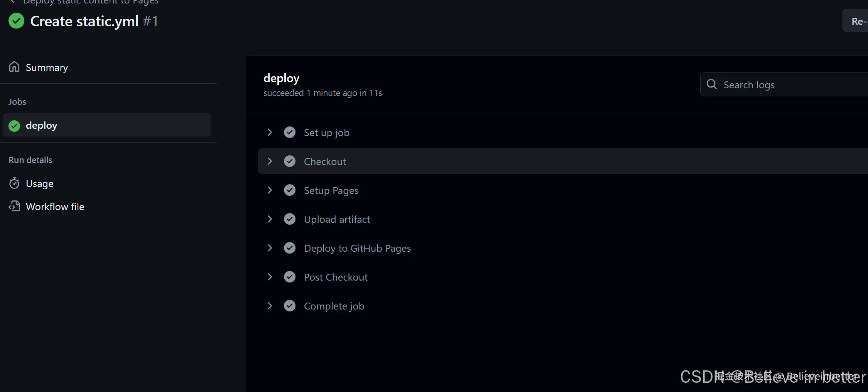
Task: Expand the Setup Pages step chevron
Action: 270,190
